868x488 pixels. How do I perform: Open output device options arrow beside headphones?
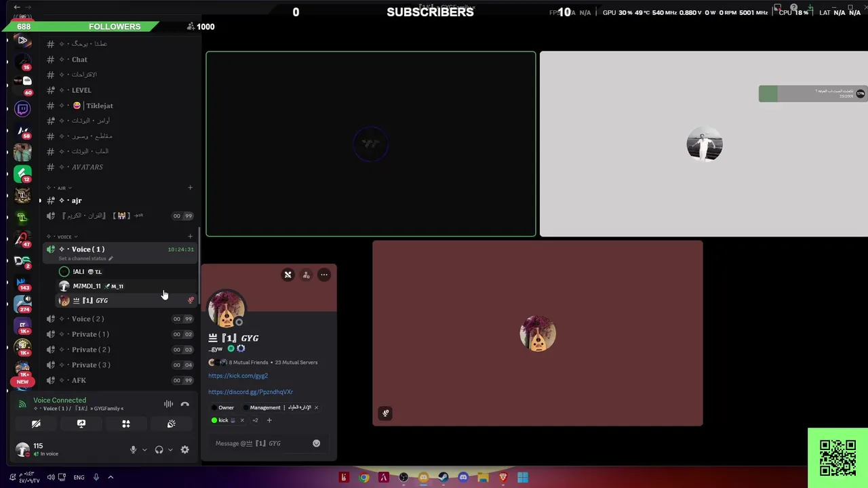[x=170, y=449]
